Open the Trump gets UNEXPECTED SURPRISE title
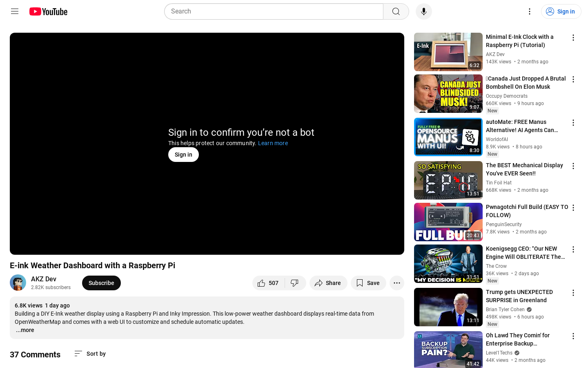 point(519,296)
